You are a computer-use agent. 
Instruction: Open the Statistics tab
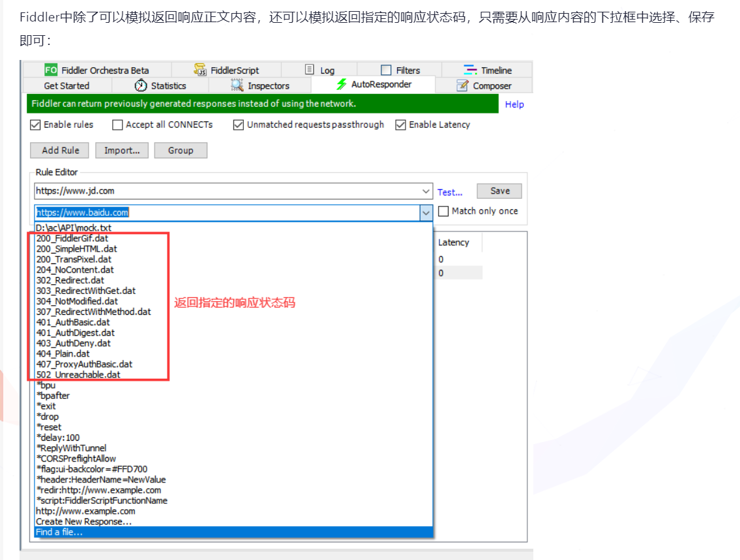(x=160, y=85)
